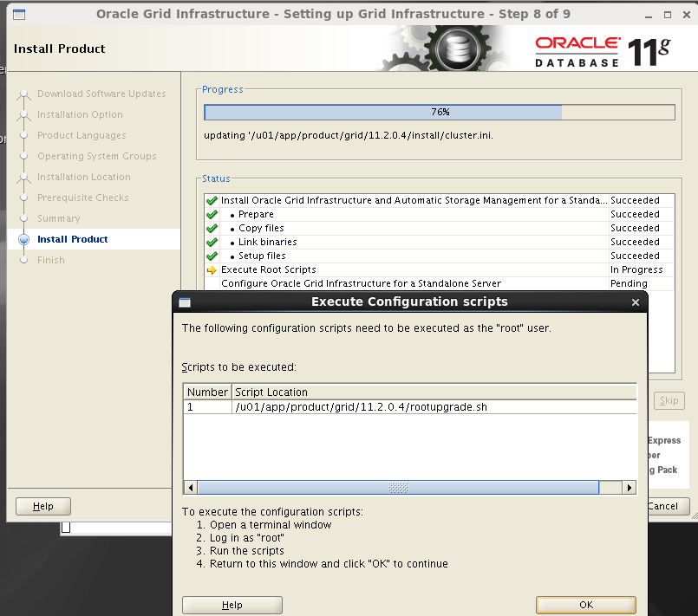
Task: Click green checkmark beside Install Oracle Grid Infrastructure
Action: click(x=212, y=201)
